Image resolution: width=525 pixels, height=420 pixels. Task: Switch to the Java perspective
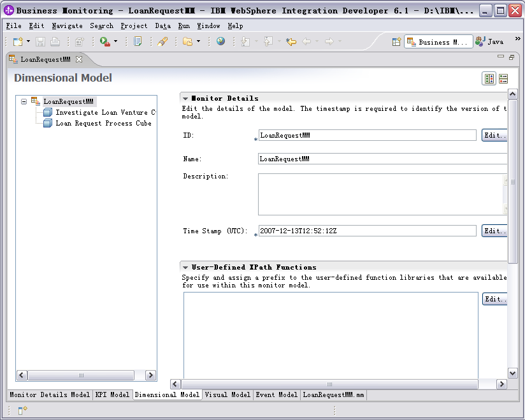[x=489, y=42]
